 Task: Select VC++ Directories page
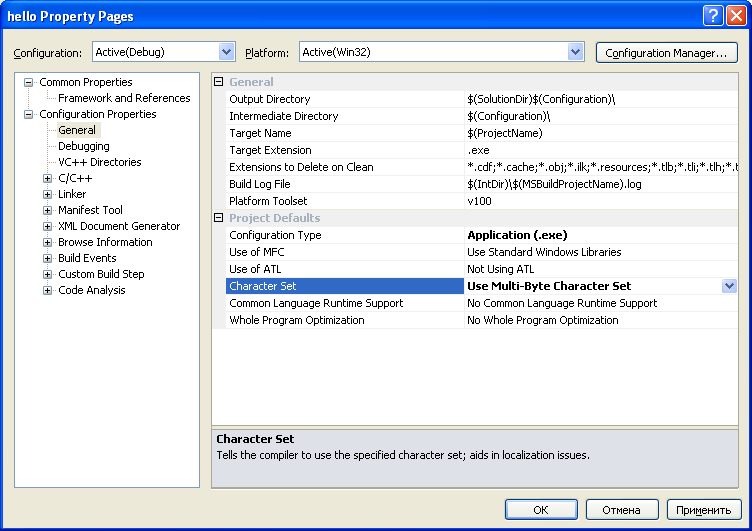coord(100,162)
